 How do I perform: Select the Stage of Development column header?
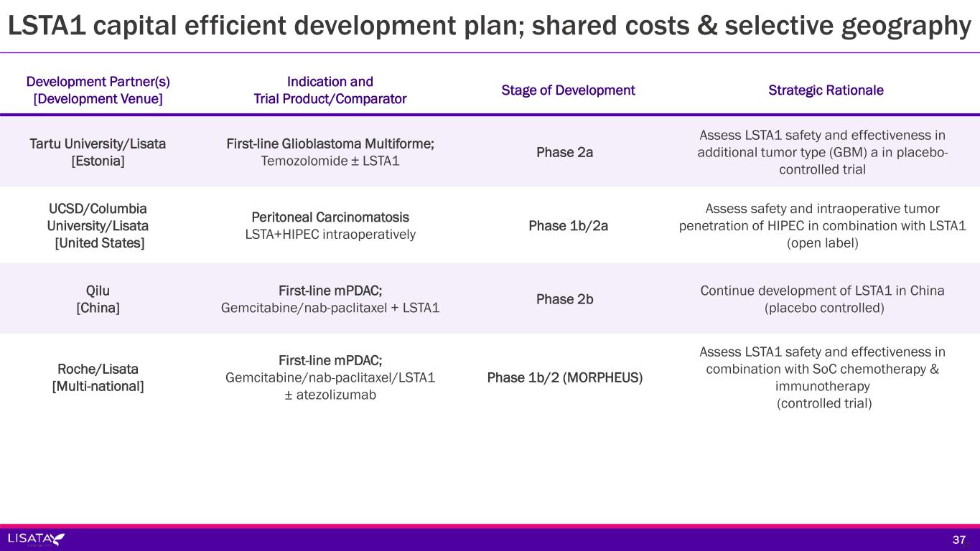(x=568, y=90)
